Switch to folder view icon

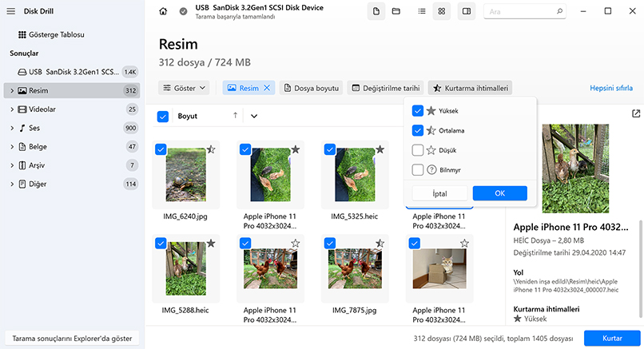point(397,11)
